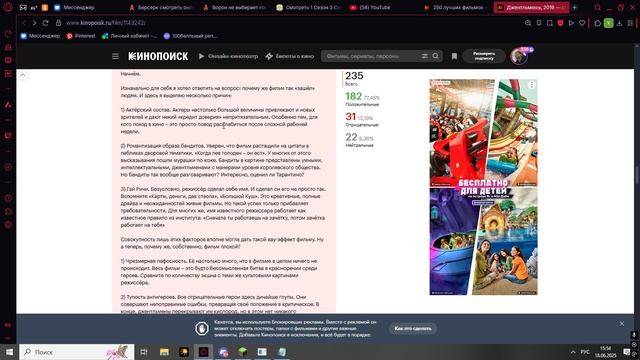The height and width of the screenshot is (360, 640).
Task: Click the Расширить подписку button
Action: coord(484,56)
